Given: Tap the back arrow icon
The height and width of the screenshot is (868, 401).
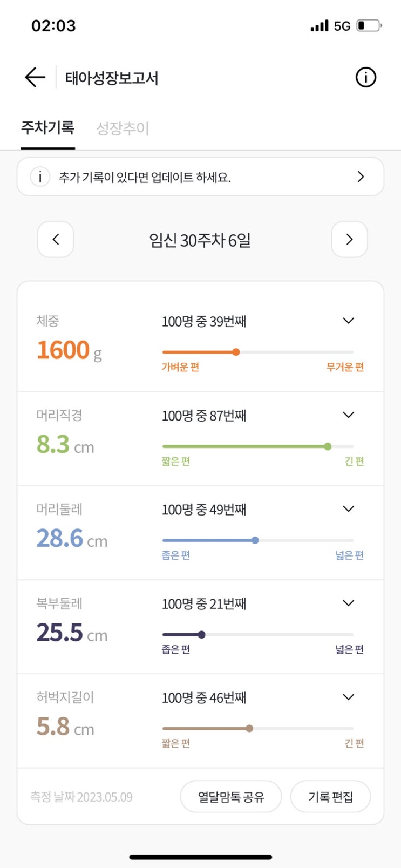Looking at the screenshot, I should 35,78.
